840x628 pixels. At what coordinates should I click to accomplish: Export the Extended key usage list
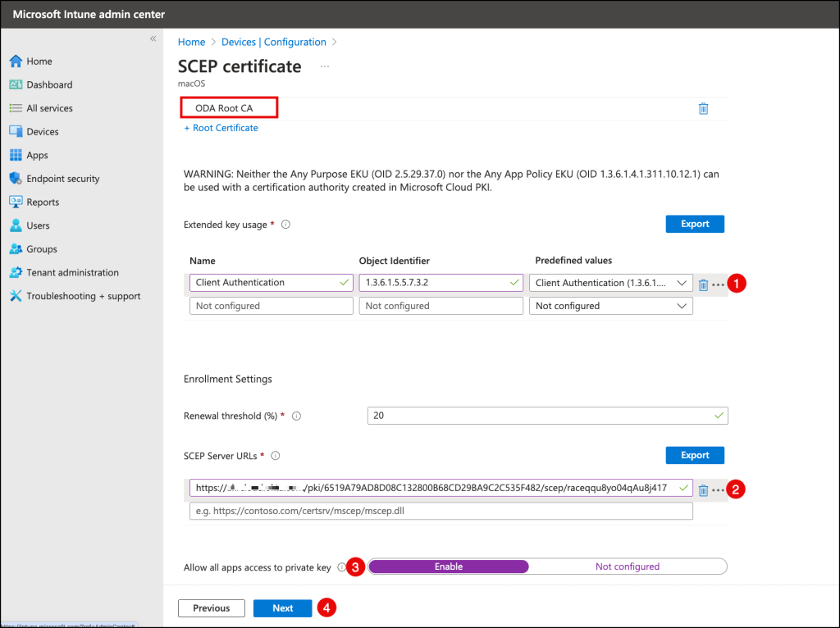tap(694, 224)
